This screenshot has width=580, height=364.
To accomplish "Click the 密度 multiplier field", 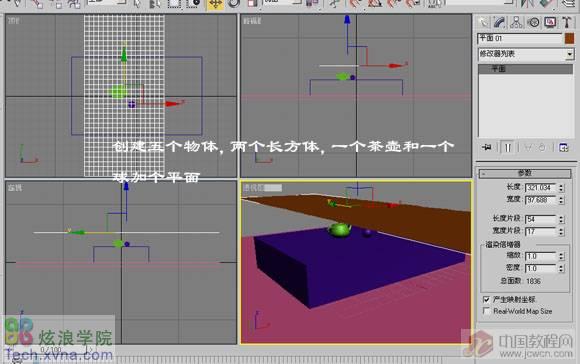I will pos(540,268).
